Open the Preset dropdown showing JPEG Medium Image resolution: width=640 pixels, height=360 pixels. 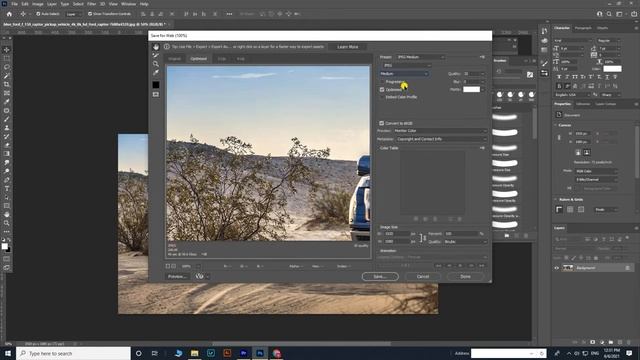[x=420, y=57]
